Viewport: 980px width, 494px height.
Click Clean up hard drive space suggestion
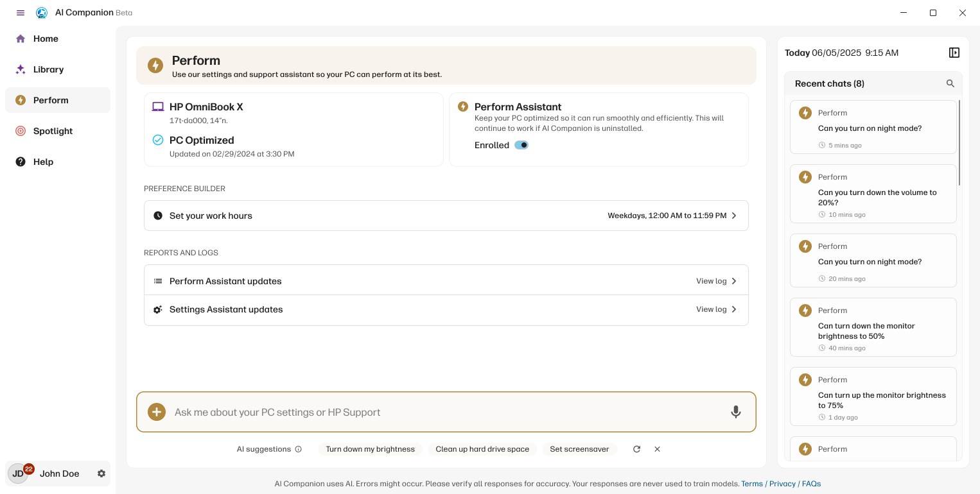click(482, 449)
